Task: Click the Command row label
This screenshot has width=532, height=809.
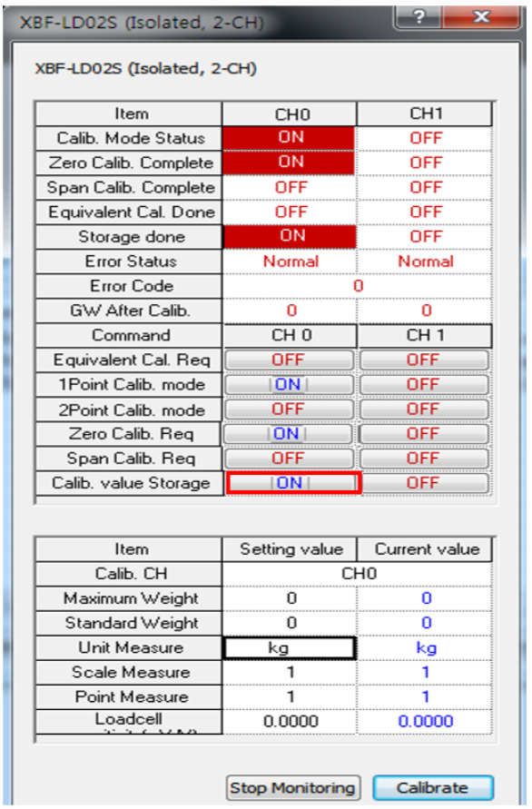Action: coord(130,335)
